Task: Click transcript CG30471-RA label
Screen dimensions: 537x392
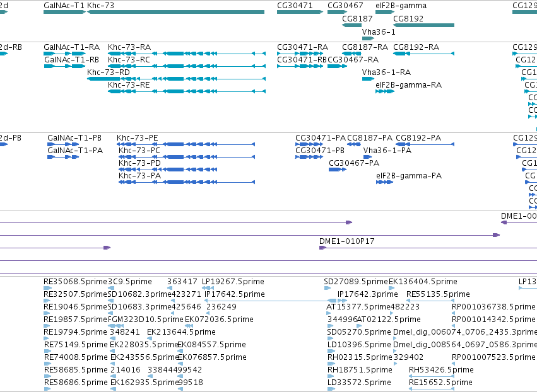Action: click(302, 47)
